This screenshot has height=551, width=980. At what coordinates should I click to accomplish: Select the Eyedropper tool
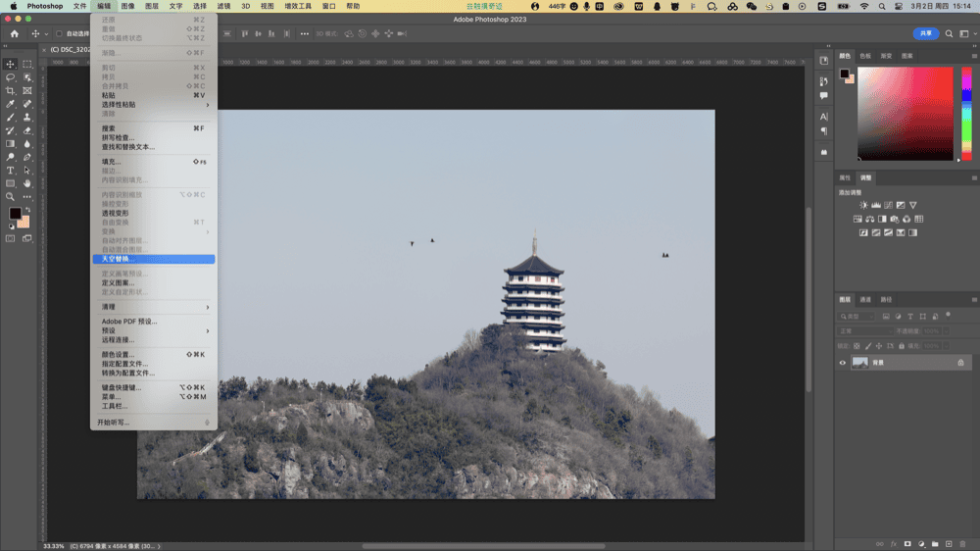tap(11, 104)
